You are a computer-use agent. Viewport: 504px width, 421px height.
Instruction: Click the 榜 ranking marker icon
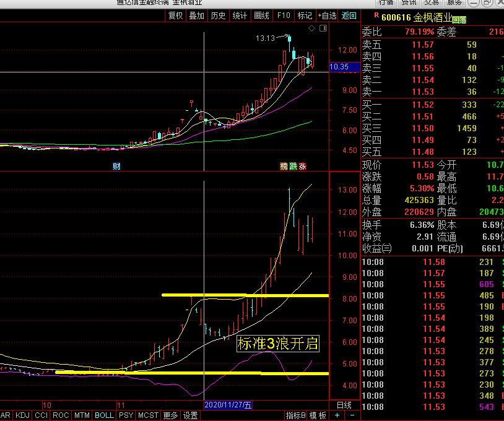point(284,166)
